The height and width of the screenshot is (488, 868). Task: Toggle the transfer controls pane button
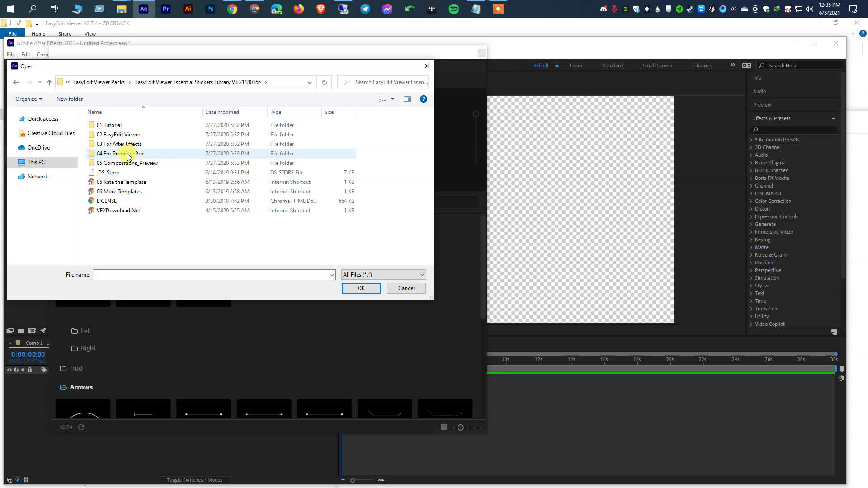click(18, 480)
